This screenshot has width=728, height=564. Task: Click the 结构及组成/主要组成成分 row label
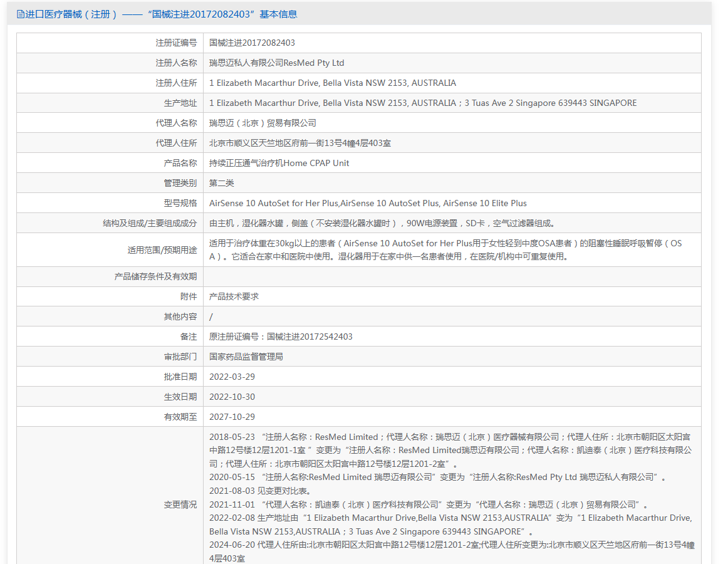[x=150, y=223]
